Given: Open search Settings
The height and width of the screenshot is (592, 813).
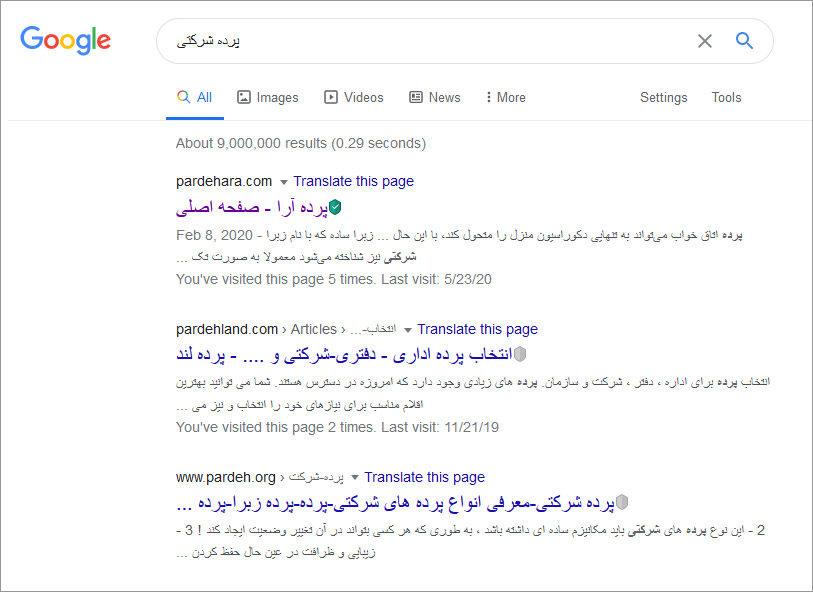Looking at the screenshot, I should coord(663,97).
